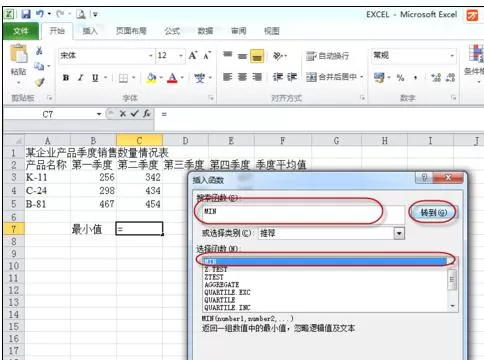Apply the red font color A

(172, 78)
